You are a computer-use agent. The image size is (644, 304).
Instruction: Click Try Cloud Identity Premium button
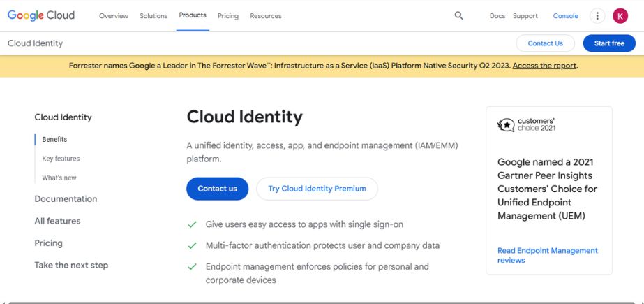317,189
